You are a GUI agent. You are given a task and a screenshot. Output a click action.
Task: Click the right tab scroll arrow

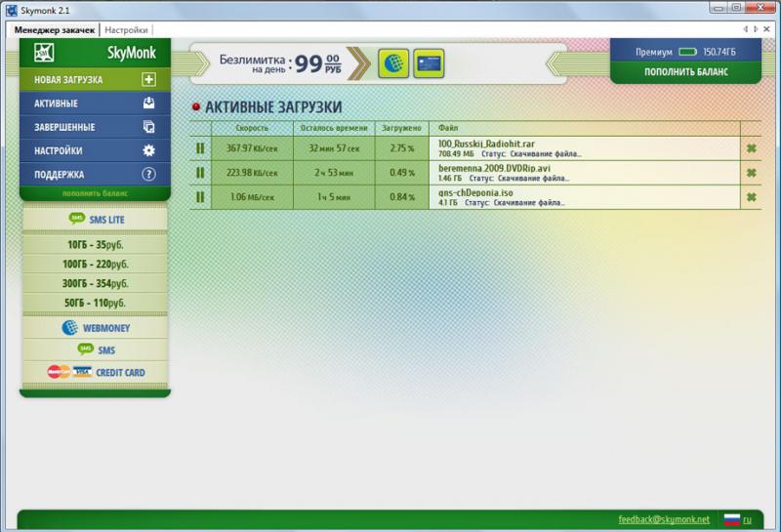click(x=756, y=29)
